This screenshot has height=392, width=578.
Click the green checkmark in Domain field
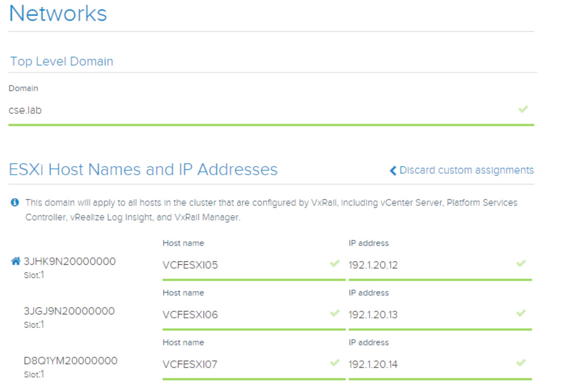(x=523, y=109)
